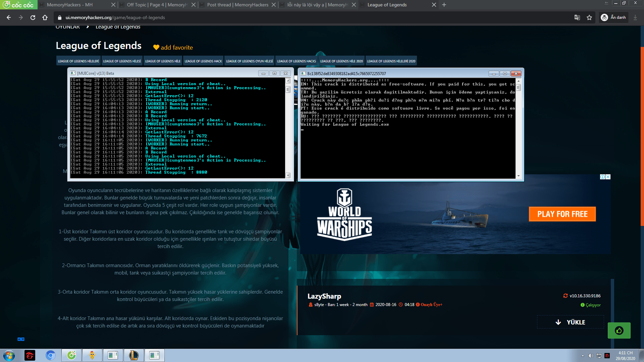Click PLAY FOR FREE in the ad

click(562, 214)
